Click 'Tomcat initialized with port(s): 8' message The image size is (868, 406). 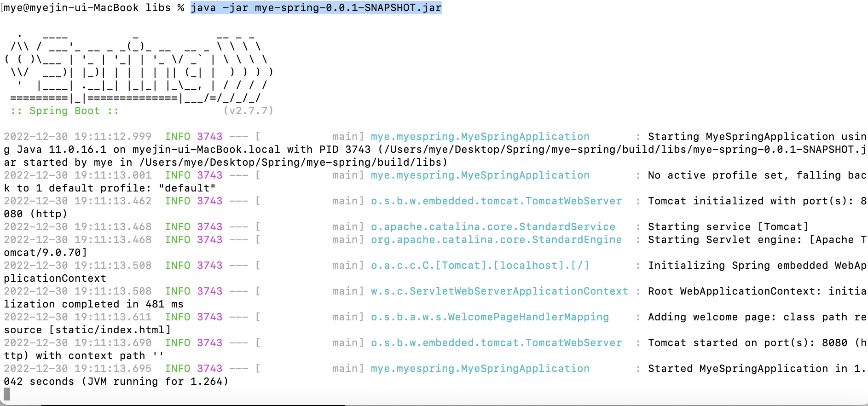757,201
